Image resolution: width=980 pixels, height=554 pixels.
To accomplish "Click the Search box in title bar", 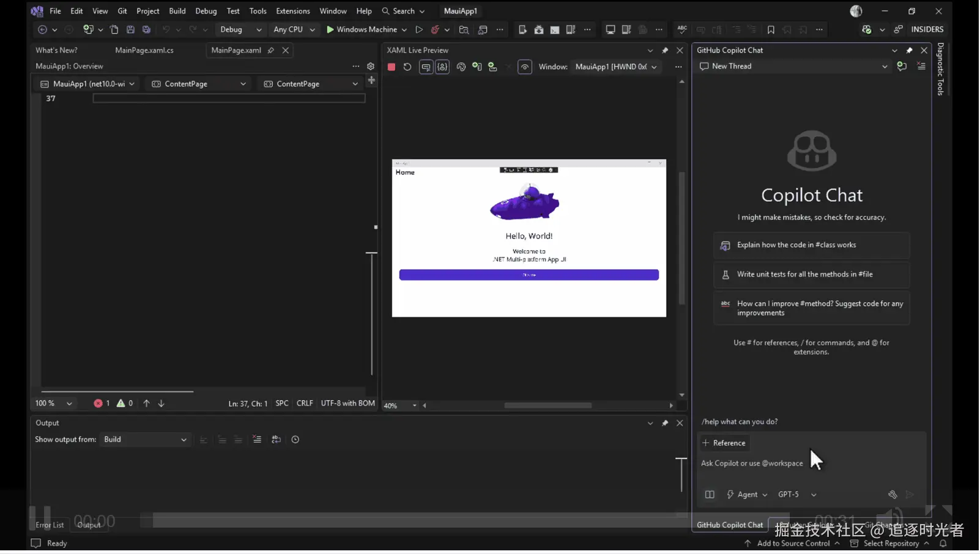I will 403,11.
